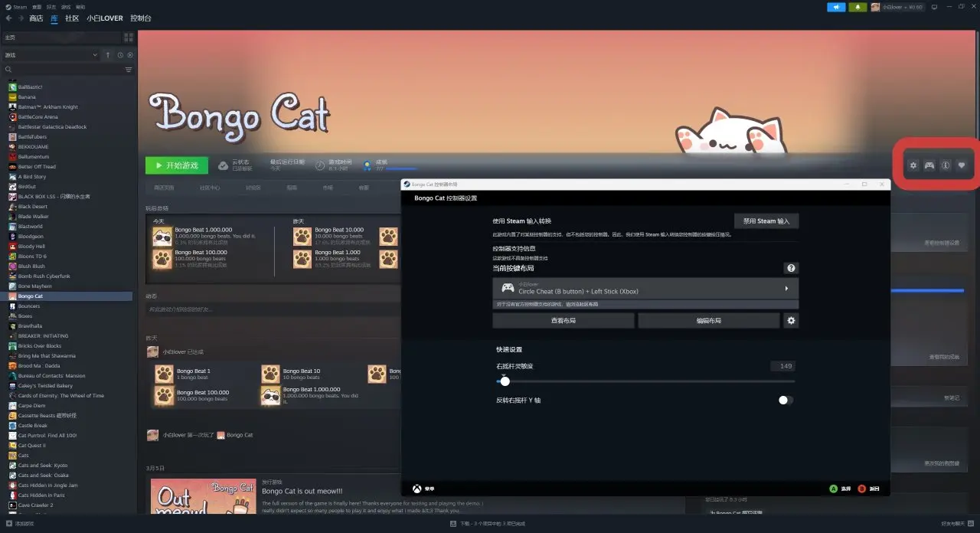Image resolution: width=980 pixels, height=533 pixels.
Task: Open game settings gear beside the gamepad icon
Action: click(913, 165)
